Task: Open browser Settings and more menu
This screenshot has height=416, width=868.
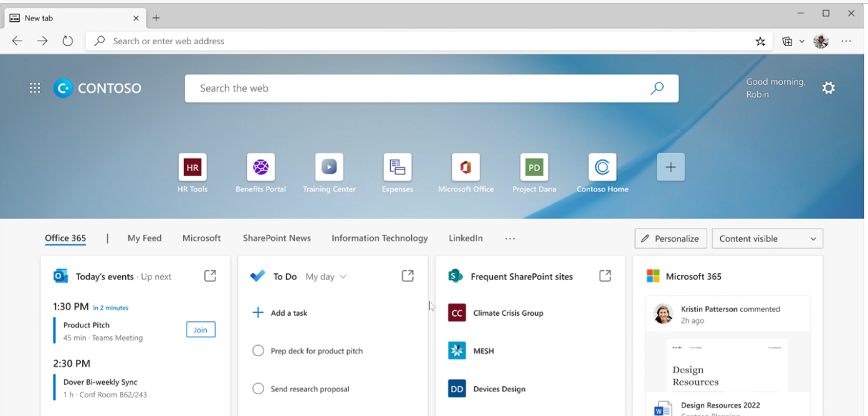Action: [x=846, y=41]
